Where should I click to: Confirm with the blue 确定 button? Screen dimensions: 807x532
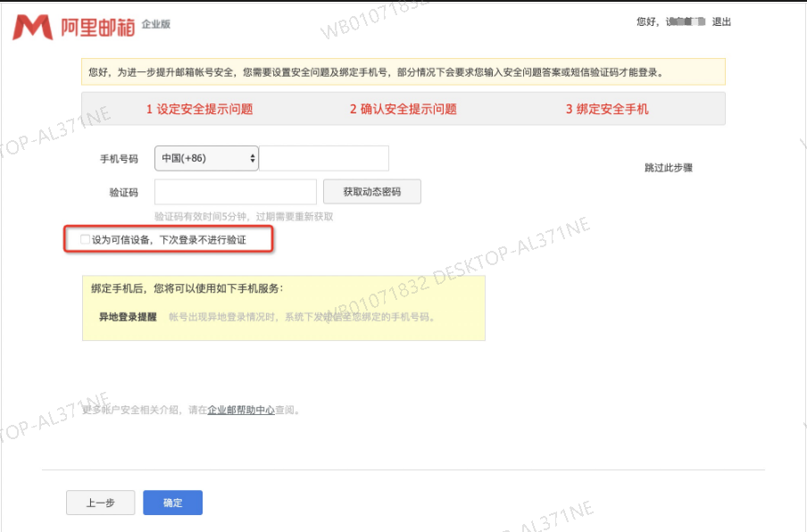tap(172, 503)
